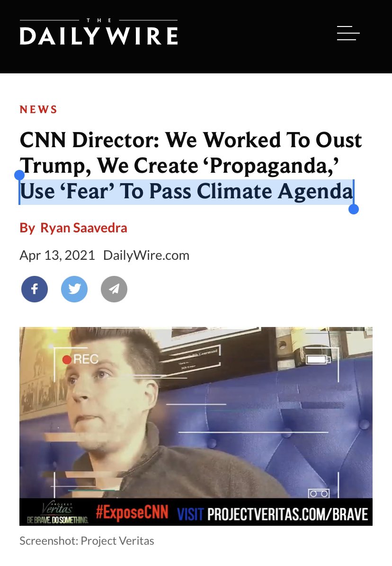
Task: Click the cassette tape icon in image
Action: coord(319,493)
